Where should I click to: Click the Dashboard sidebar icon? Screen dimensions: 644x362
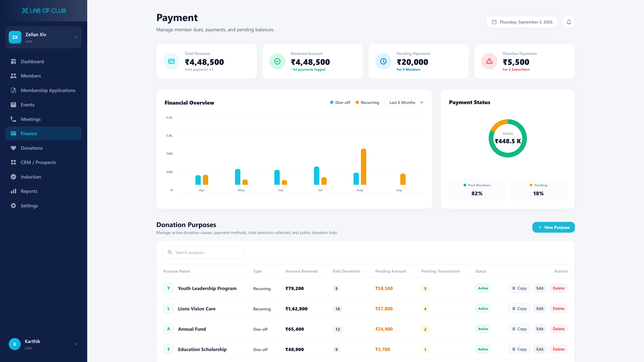click(14, 61)
